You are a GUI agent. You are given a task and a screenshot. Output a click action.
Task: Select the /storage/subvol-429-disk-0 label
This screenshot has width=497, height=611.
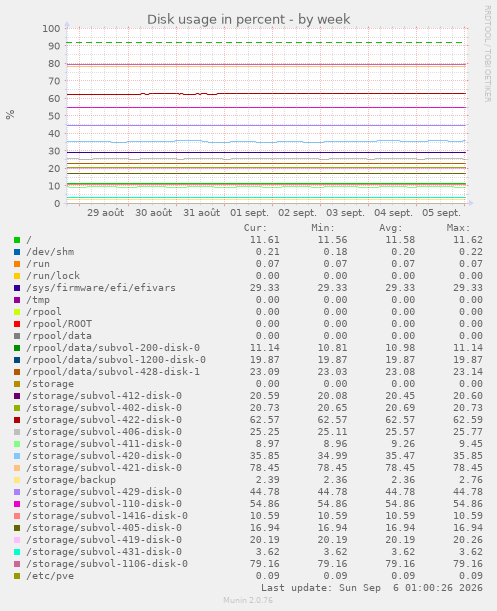pos(104,492)
